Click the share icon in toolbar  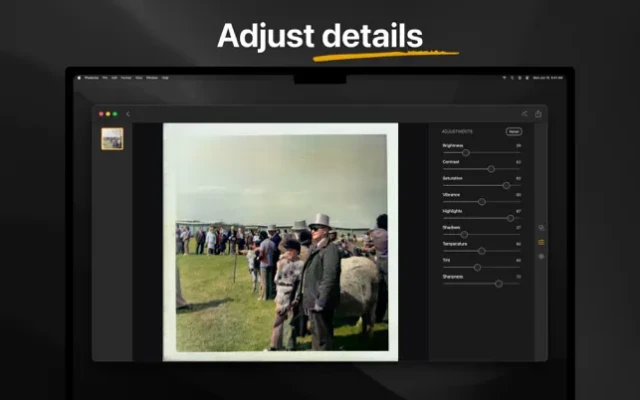click(538, 114)
